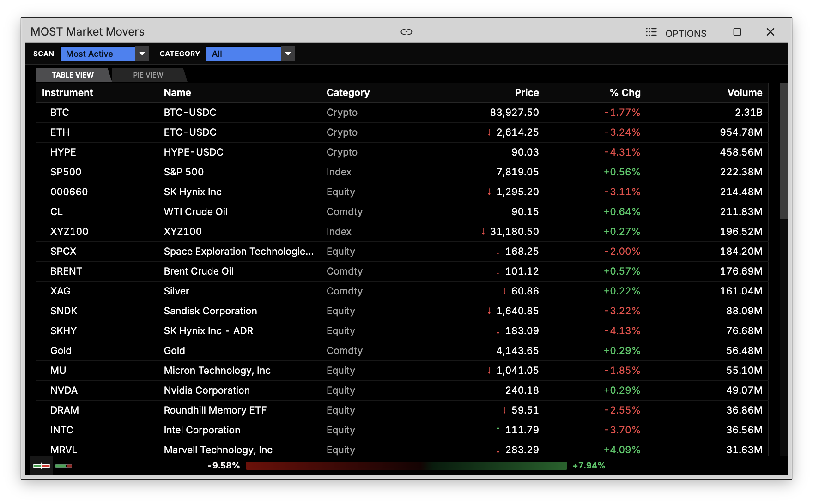Sort by the Price column header
The image size is (813, 504).
[527, 93]
